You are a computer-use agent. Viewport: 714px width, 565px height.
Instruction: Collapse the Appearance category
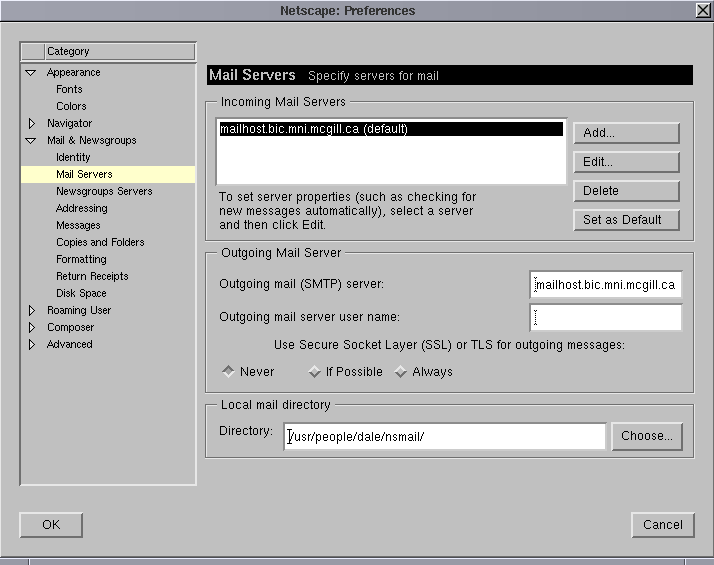(x=31, y=72)
